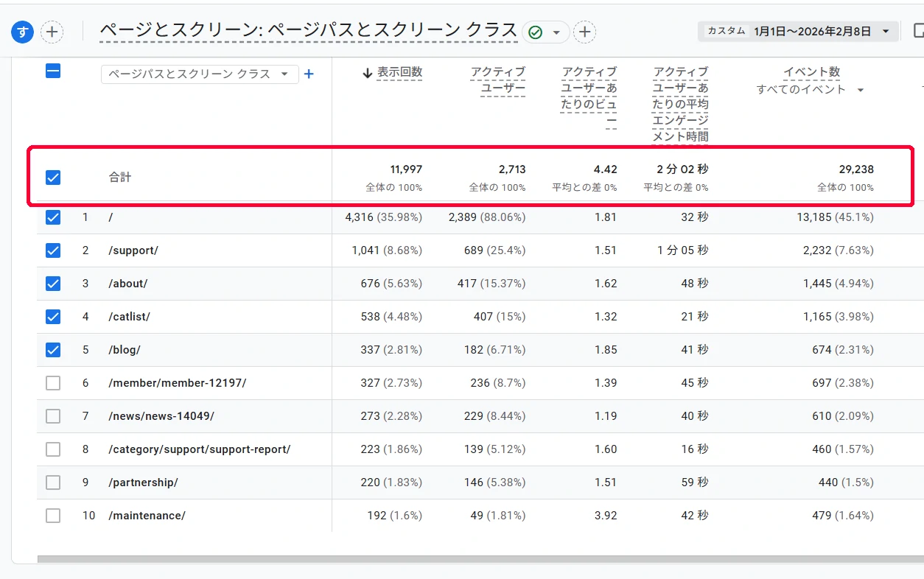Click the green checkmark status icon by the title
Viewport: 924px width, 579px height.
536,32
